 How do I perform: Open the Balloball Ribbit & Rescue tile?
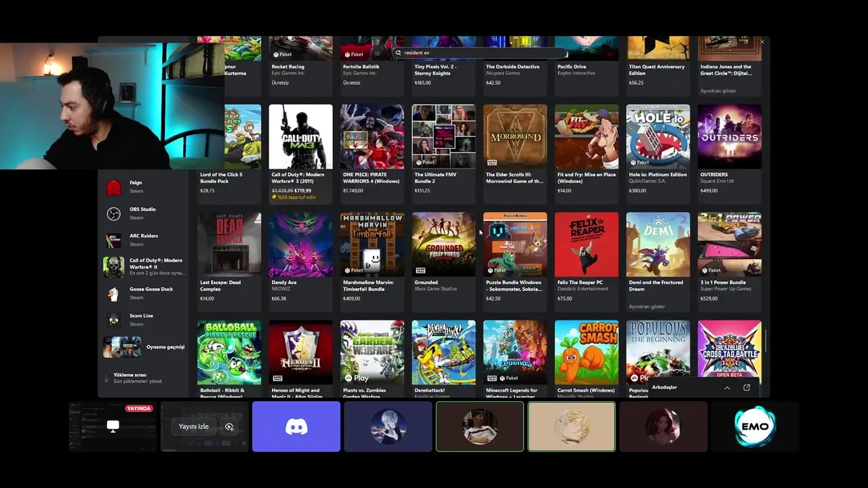tap(229, 359)
